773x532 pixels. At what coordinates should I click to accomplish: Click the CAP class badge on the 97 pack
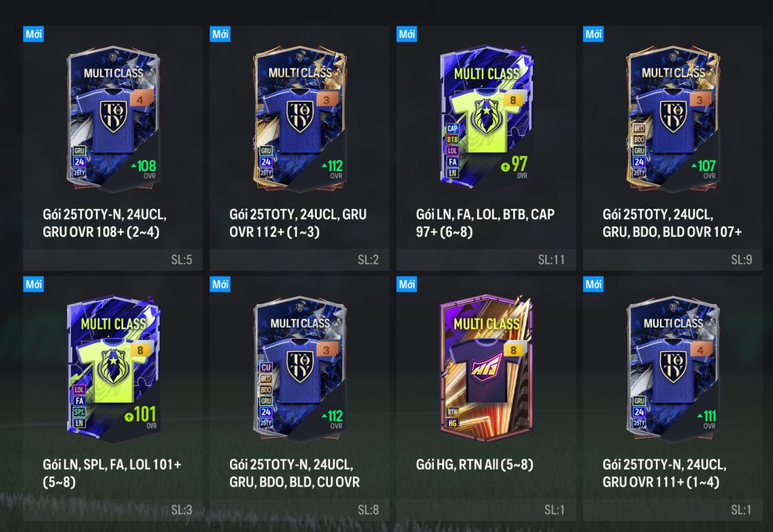pos(452,129)
